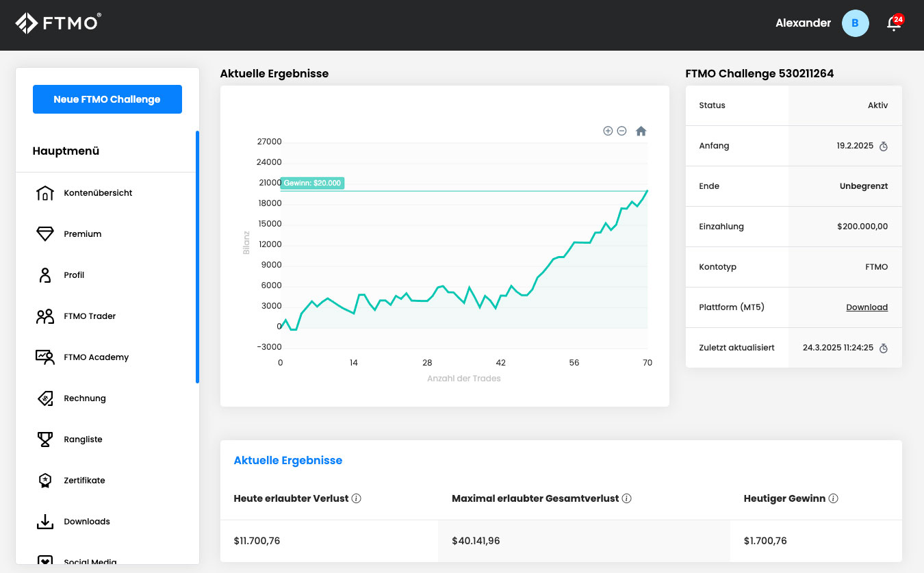Click the Kontenübersicht house icon
This screenshot has width=924, height=573.
44,193
